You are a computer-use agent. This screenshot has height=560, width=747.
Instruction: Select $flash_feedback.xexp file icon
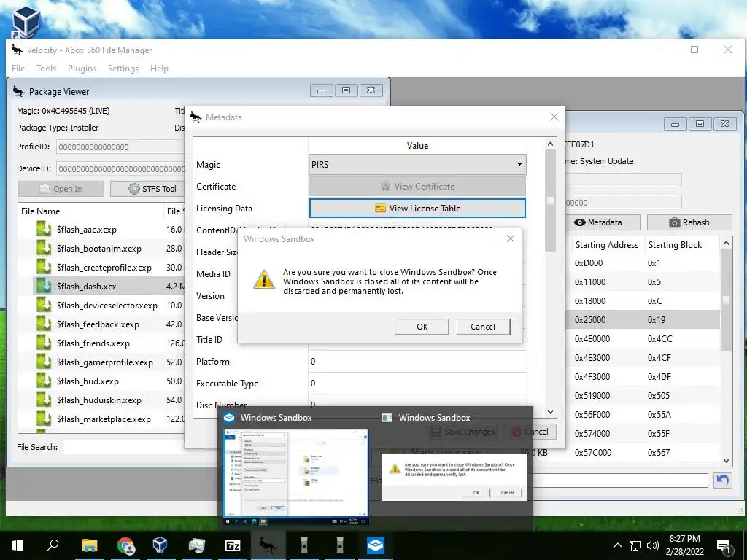click(44, 324)
